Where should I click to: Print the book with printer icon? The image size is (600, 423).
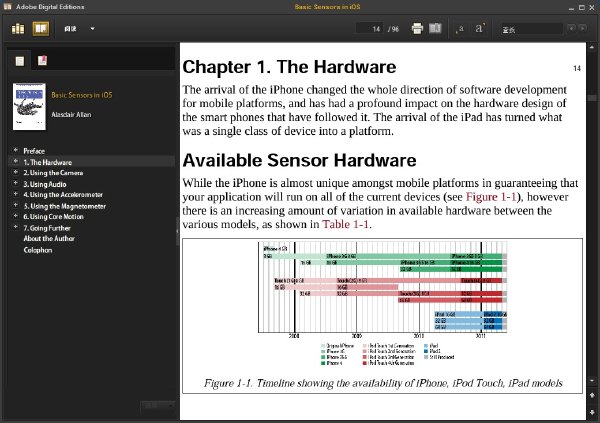[417, 29]
